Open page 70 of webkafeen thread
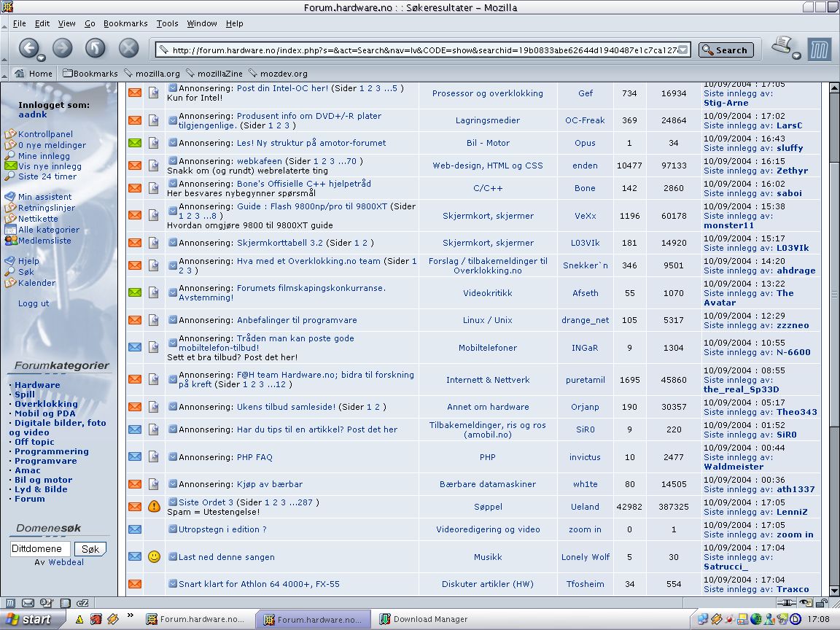Viewport: 840px width, 630px height. (351, 160)
